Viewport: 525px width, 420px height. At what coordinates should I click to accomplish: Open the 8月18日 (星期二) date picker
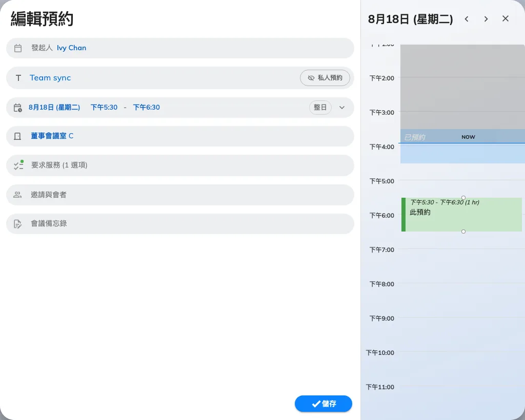click(54, 108)
